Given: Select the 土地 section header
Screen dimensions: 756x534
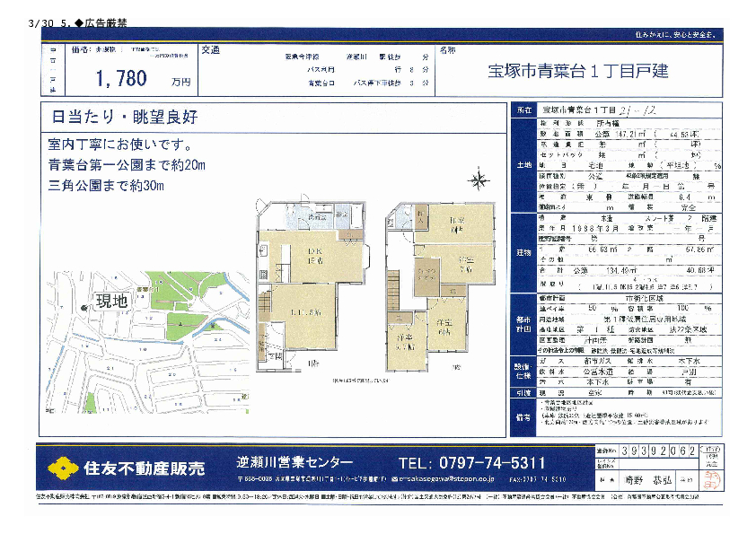Looking at the screenshot, I should [x=523, y=167].
